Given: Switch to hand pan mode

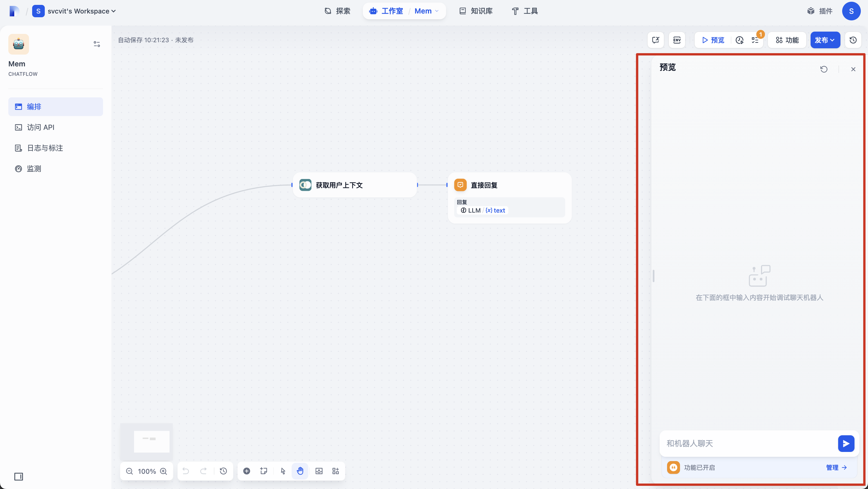Looking at the screenshot, I should (300, 471).
